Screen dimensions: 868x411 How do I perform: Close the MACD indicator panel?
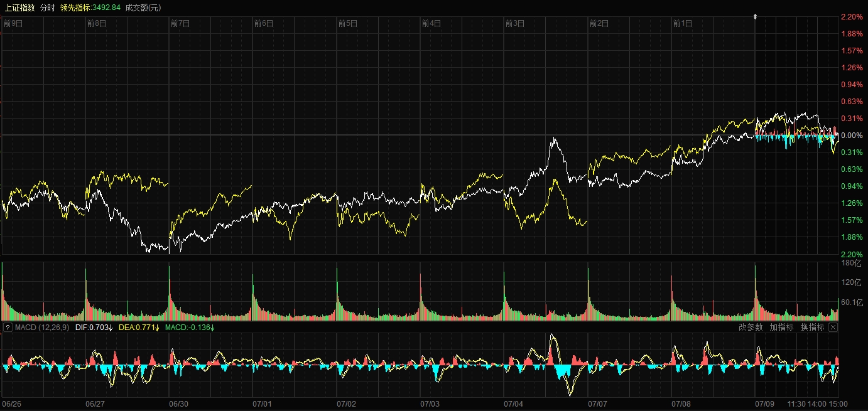click(833, 328)
